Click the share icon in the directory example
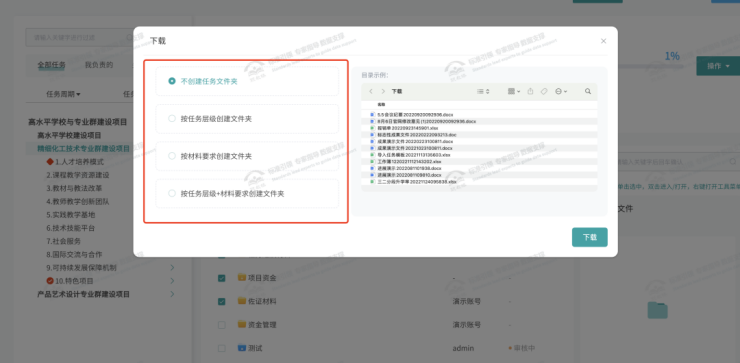 pyautogui.click(x=530, y=91)
